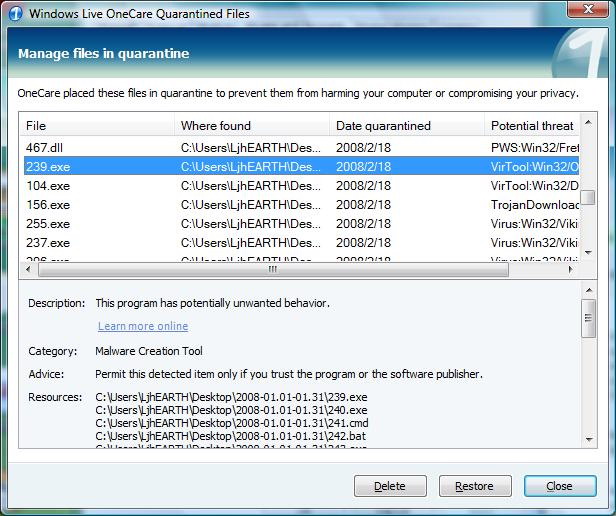Click the Restore button
The width and height of the screenshot is (616, 516).
pos(475,486)
